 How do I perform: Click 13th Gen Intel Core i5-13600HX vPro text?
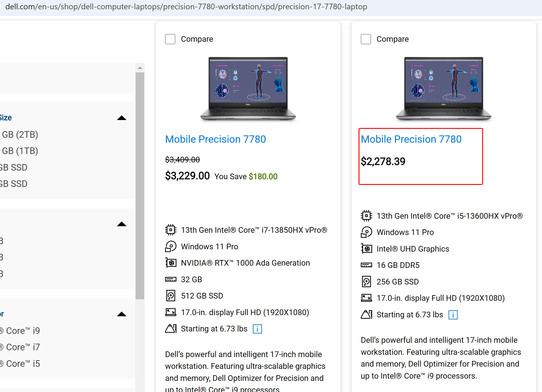(450, 216)
